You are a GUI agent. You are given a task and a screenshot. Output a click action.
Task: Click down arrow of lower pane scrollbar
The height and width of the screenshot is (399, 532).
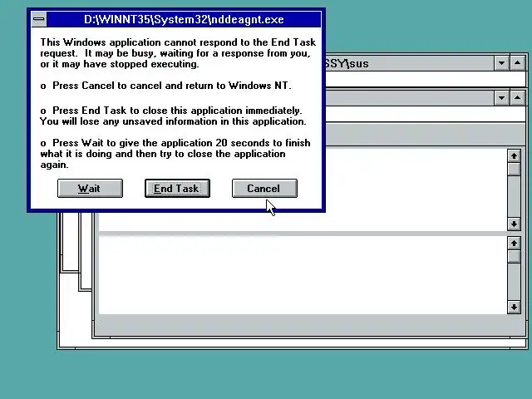point(514,308)
